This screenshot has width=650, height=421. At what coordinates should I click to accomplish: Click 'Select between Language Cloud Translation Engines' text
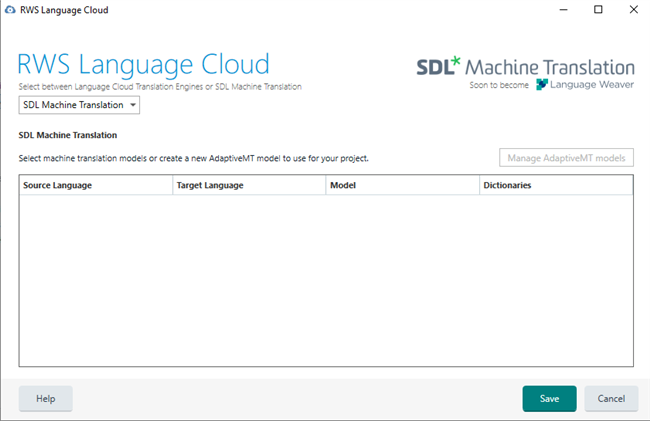coord(160,87)
